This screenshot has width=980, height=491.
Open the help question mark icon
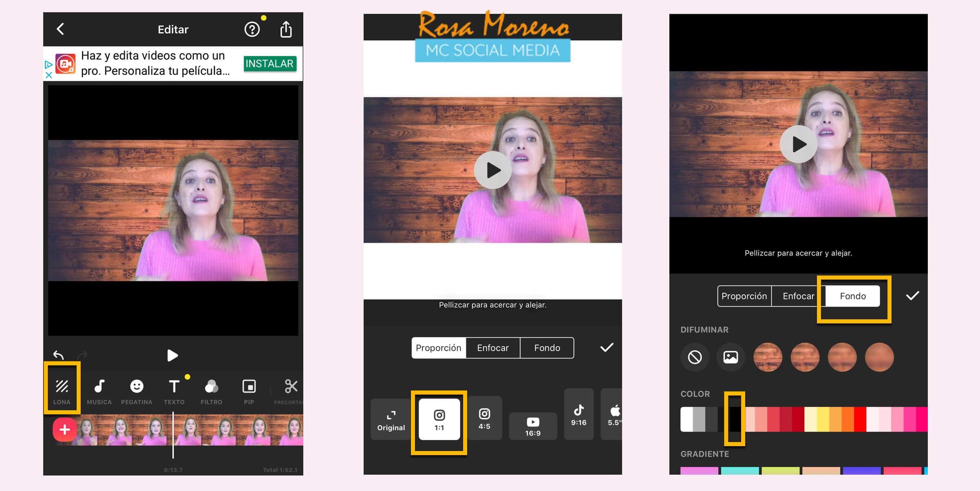(x=252, y=29)
